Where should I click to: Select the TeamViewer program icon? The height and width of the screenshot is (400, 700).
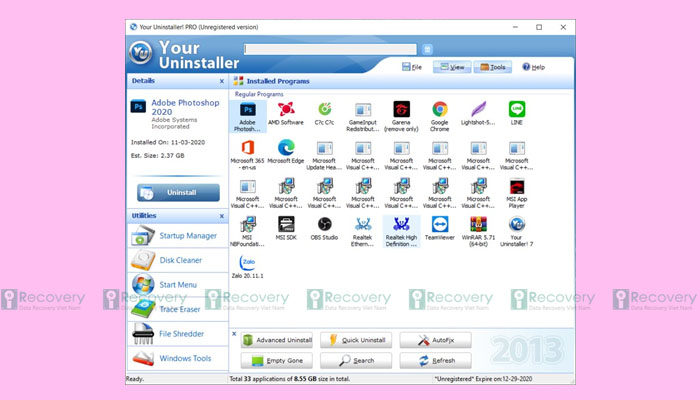(440, 229)
